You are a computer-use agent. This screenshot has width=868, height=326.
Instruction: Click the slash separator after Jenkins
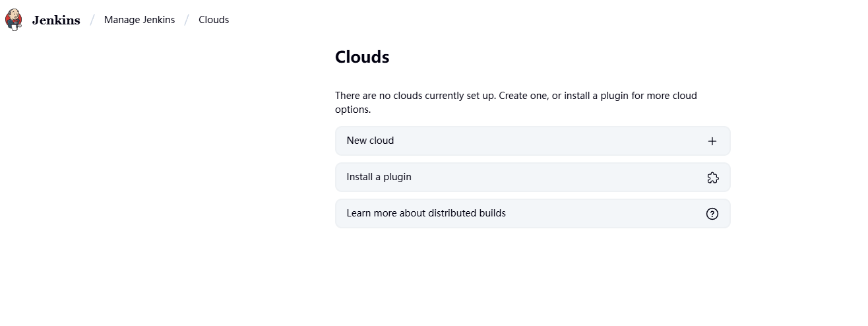coord(92,20)
